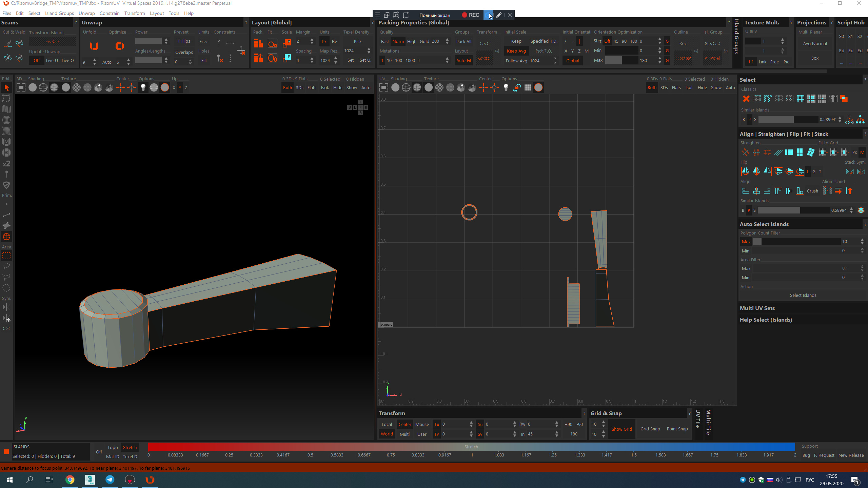Image resolution: width=868 pixels, height=488 pixels.
Task: Click the 3D view orientation cube
Action: point(357,107)
